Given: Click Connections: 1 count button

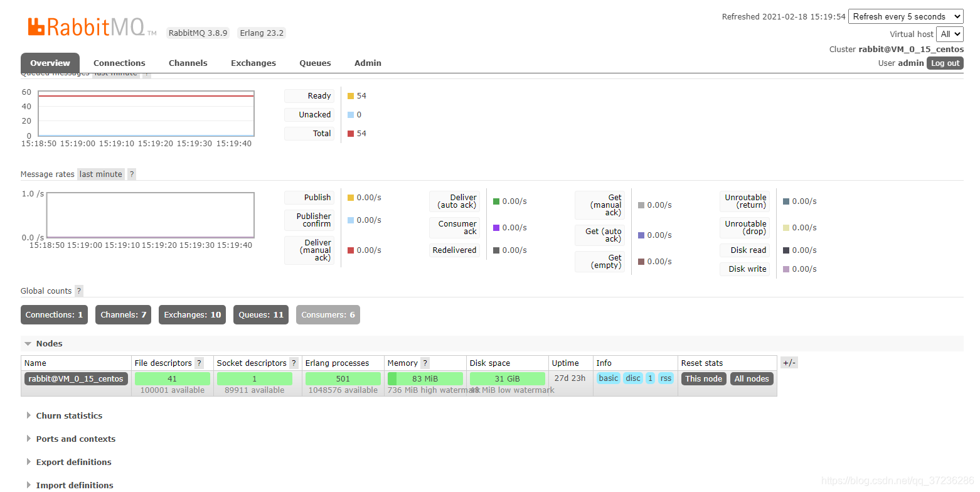Looking at the screenshot, I should pos(55,315).
